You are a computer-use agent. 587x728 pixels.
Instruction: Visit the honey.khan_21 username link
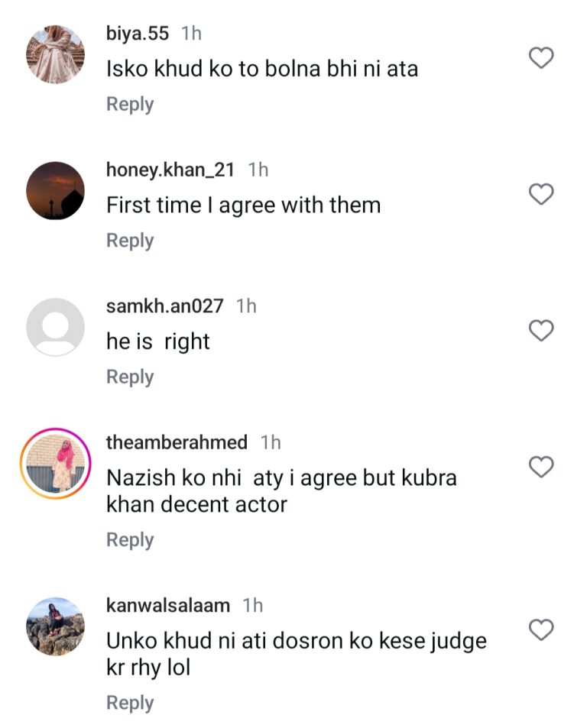[x=170, y=170]
